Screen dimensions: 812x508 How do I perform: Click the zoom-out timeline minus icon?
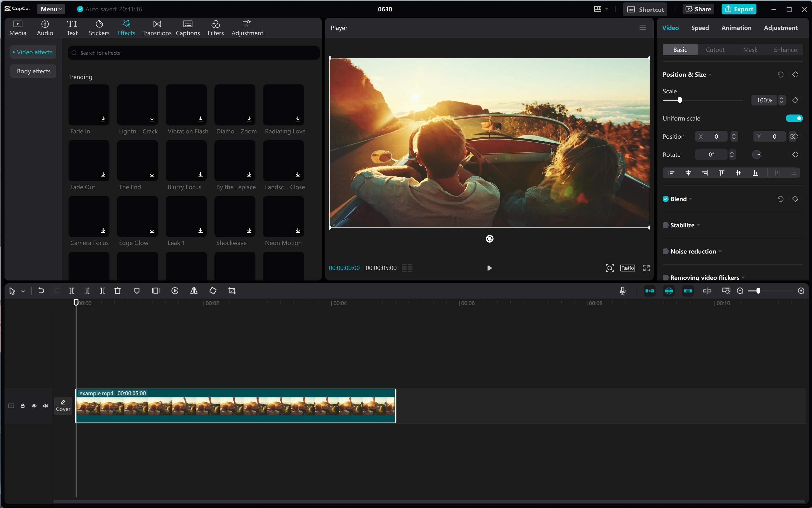pos(740,291)
